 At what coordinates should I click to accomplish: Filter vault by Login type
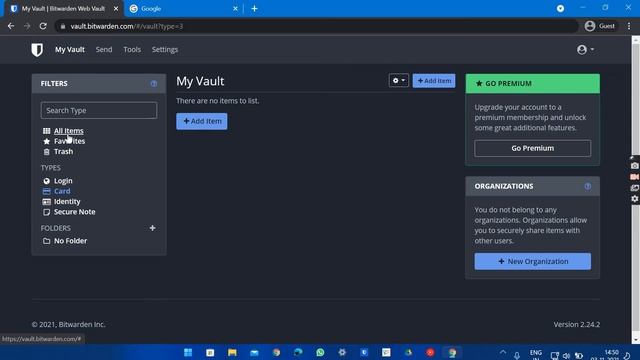[x=63, y=181]
